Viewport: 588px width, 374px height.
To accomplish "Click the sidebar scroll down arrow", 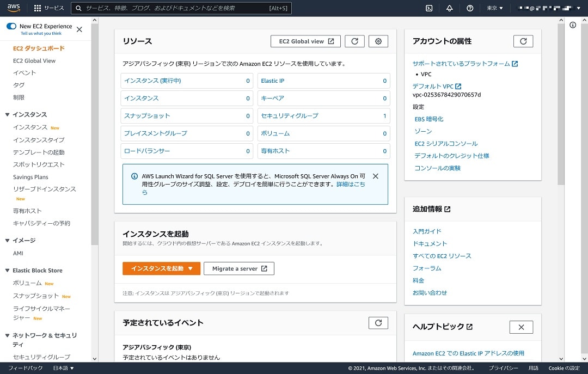I will tap(95, 359).
